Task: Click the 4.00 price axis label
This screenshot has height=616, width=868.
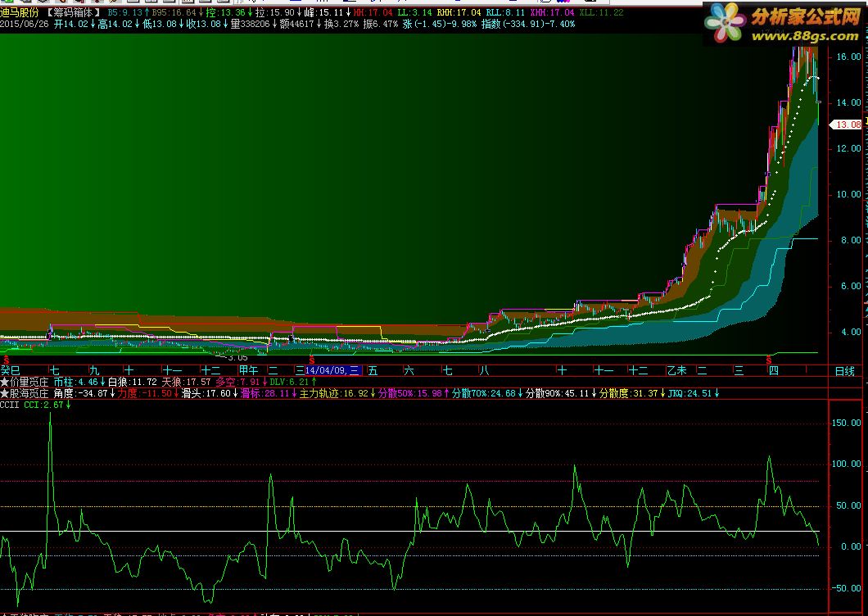Action: pyautogui.click(x=851, y=333)
